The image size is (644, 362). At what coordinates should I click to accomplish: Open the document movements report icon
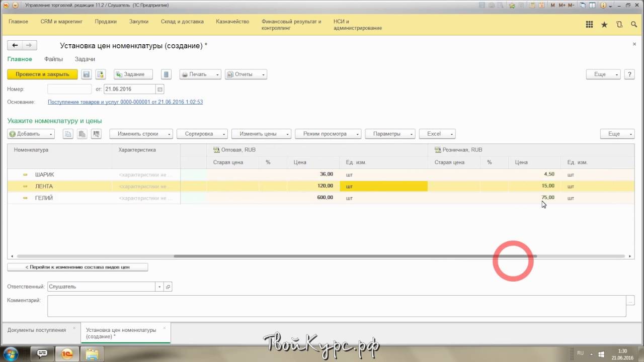point(167,74)
